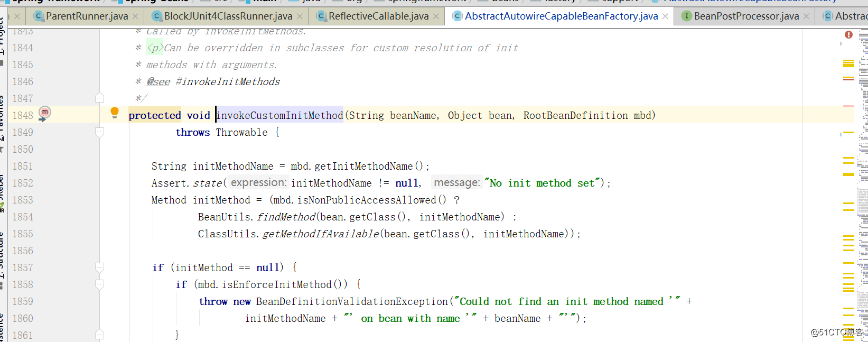This screenshot has height=342, width=868.
Task: Click the method breakpoint icon on line 1848
Action: (x=45, y=112)
